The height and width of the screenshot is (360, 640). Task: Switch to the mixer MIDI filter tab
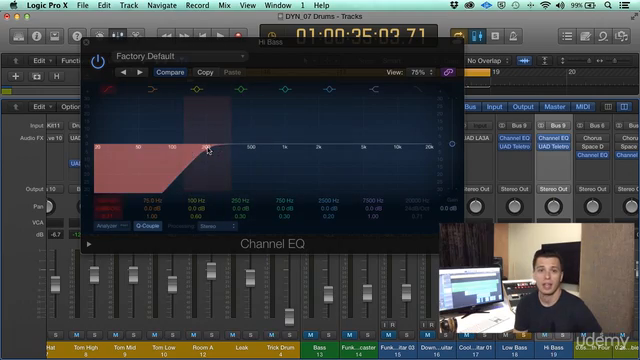point(582,107)
